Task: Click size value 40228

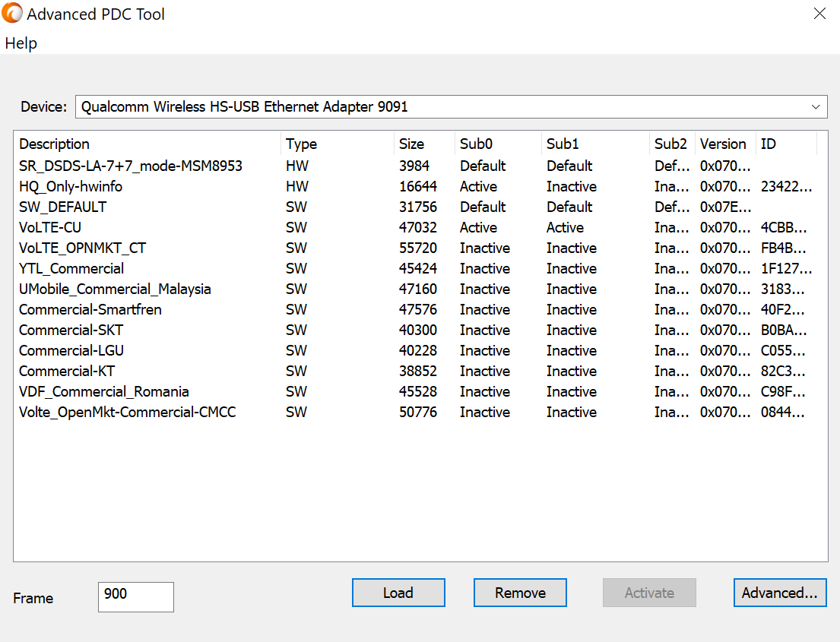Action: (418, 351)
